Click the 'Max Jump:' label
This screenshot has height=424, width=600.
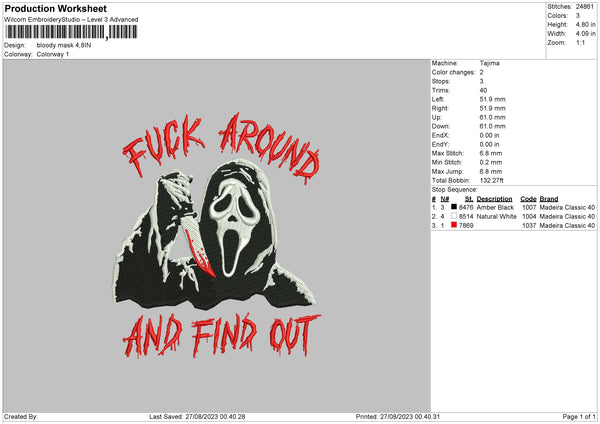(x=447, y=171)
